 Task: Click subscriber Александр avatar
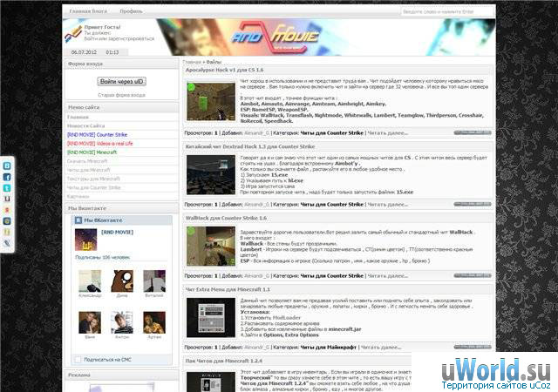click(90, 281)
